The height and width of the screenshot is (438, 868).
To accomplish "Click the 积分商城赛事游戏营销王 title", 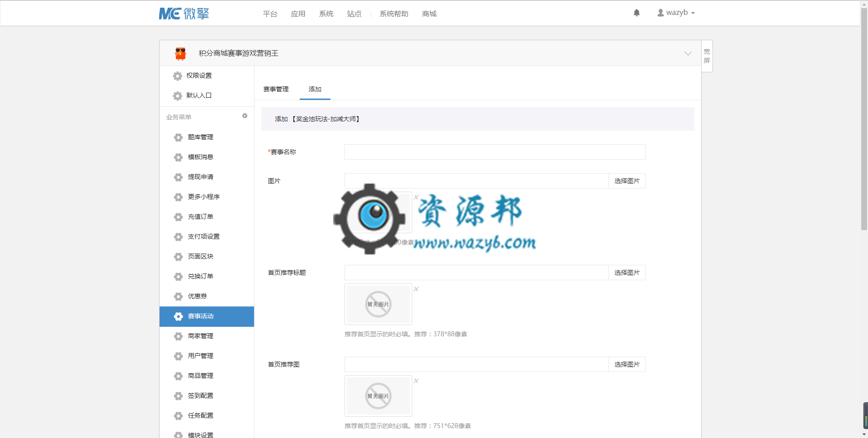I will (239, 53).
